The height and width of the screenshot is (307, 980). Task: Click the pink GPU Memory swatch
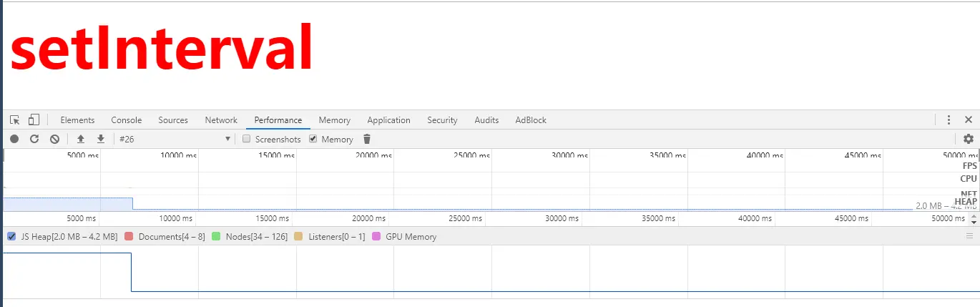pyautogui.click(x=376, y=237)
